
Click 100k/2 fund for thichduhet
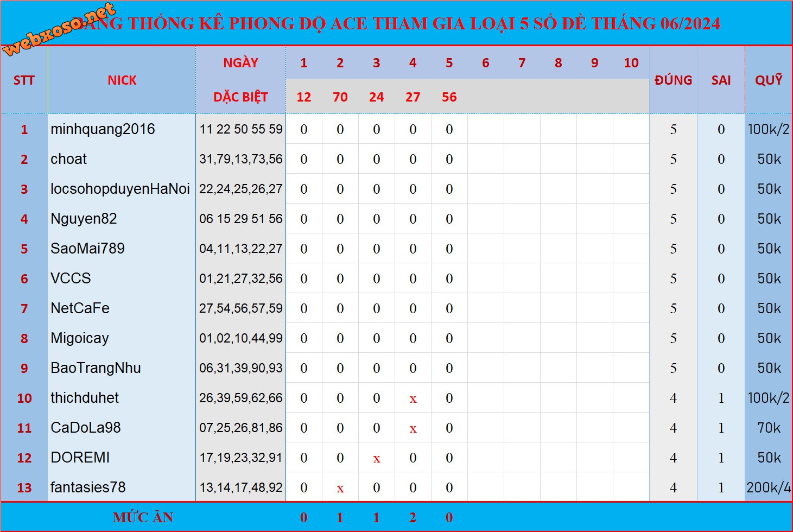pos(769,398)
